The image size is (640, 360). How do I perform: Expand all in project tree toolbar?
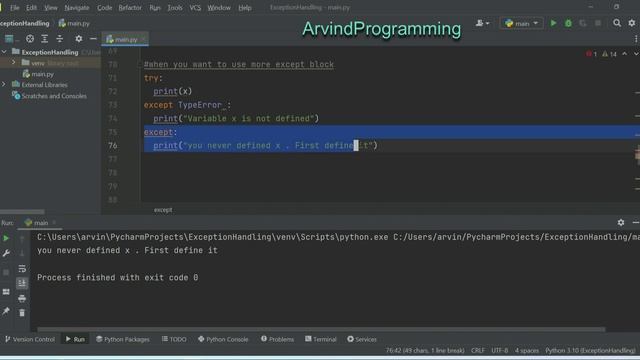pyautogui.click(x=44, y=39)
